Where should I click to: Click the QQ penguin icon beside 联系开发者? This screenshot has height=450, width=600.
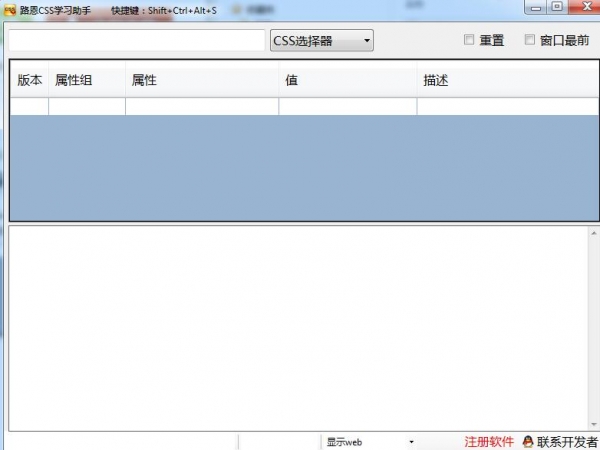point(528,442)
